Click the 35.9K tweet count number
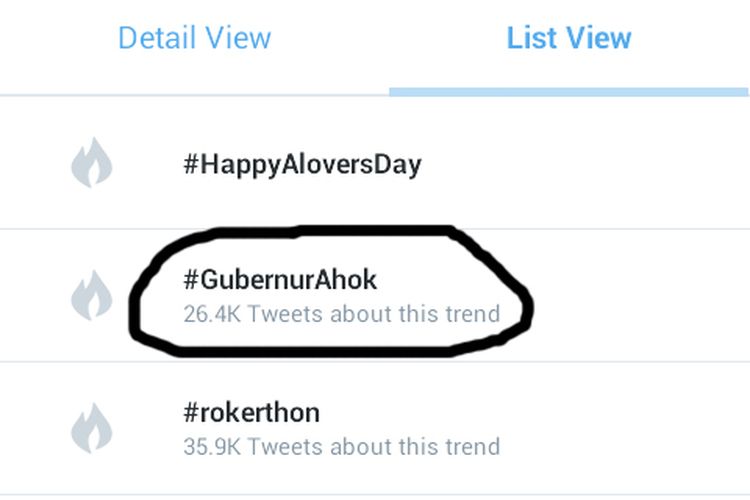Screen dimensions: 750x500 210,446
